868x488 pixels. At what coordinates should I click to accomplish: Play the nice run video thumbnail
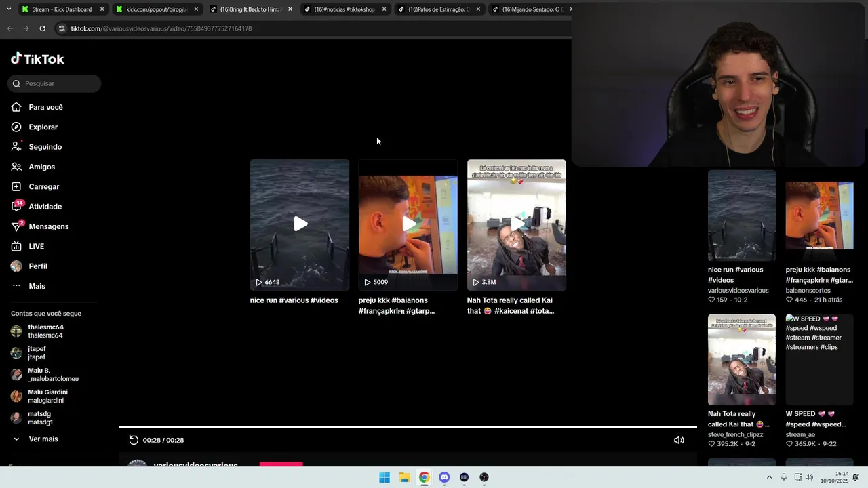300,224
